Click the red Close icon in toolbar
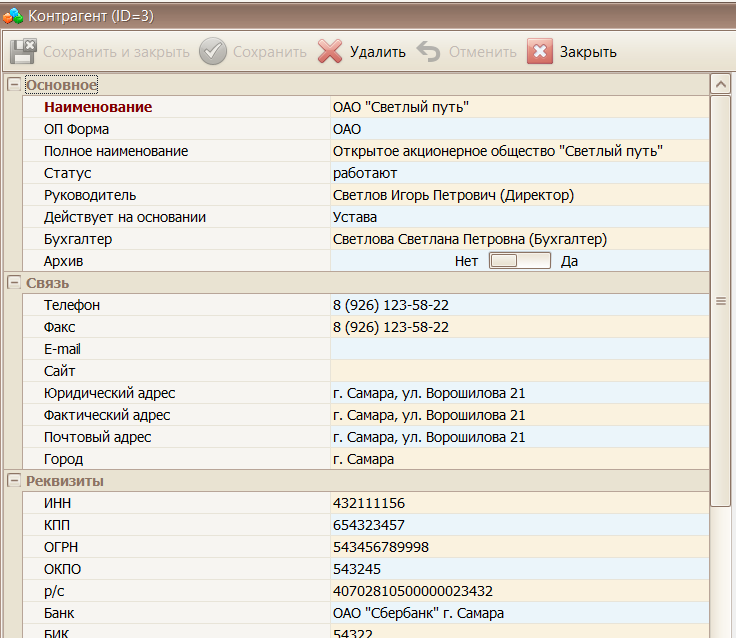Screen dimensions: 736x638 click(x=540, y=52)
